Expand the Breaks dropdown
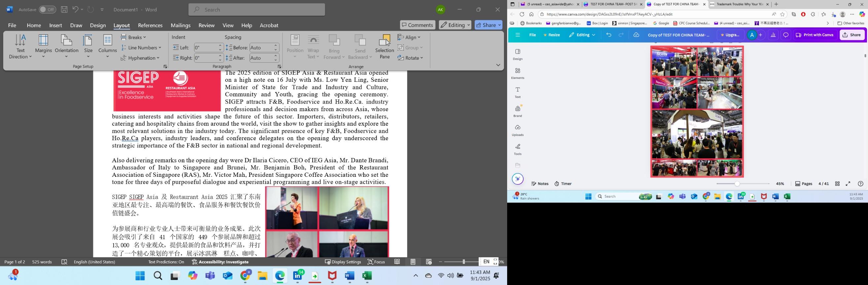 133,37
